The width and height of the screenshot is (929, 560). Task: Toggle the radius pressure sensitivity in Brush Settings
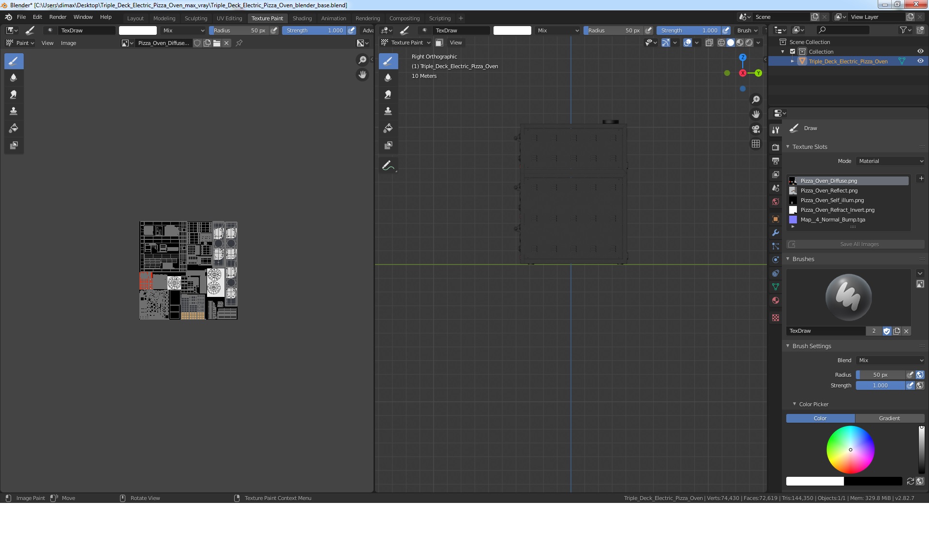pyautogui.click(x=910, y=375)
